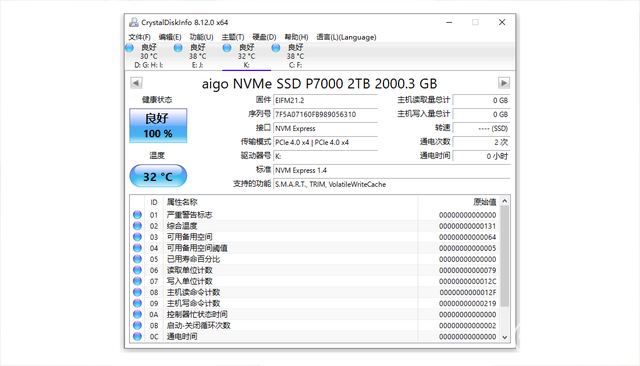
Task: Click the serial number field
Action: [x=325, y=114]
